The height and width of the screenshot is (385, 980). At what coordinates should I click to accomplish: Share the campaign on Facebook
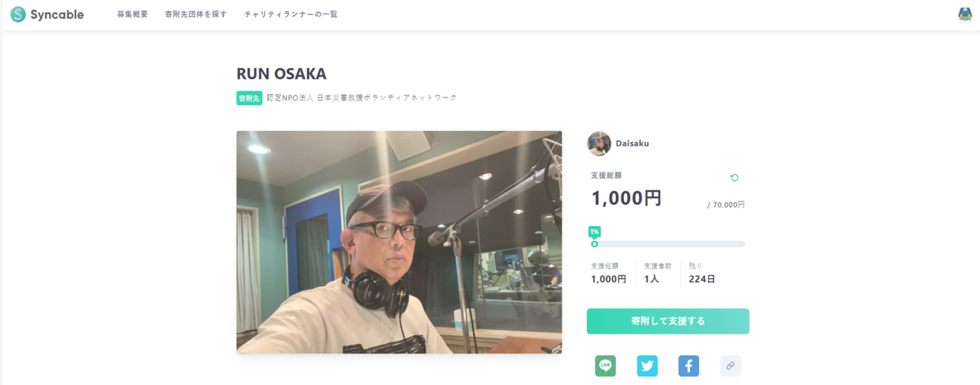pyautogui.click(x=689, y=366)
